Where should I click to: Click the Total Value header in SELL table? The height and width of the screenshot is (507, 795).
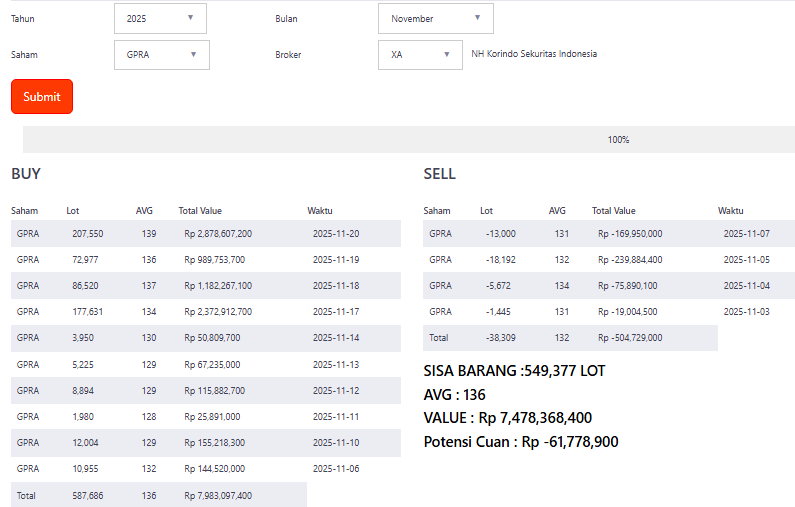pos(613,211)
